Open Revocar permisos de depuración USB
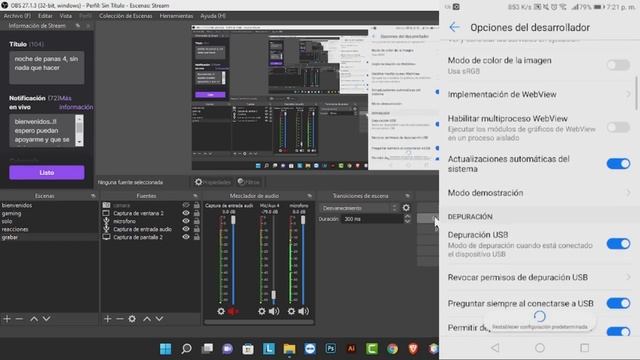This screenshot has height=360, width=640. pos(539,277)
